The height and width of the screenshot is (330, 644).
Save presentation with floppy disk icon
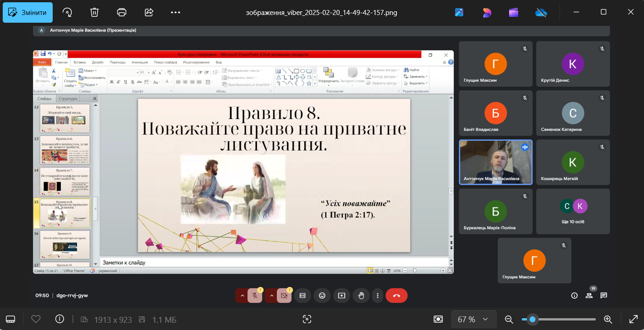pos(43,54)
